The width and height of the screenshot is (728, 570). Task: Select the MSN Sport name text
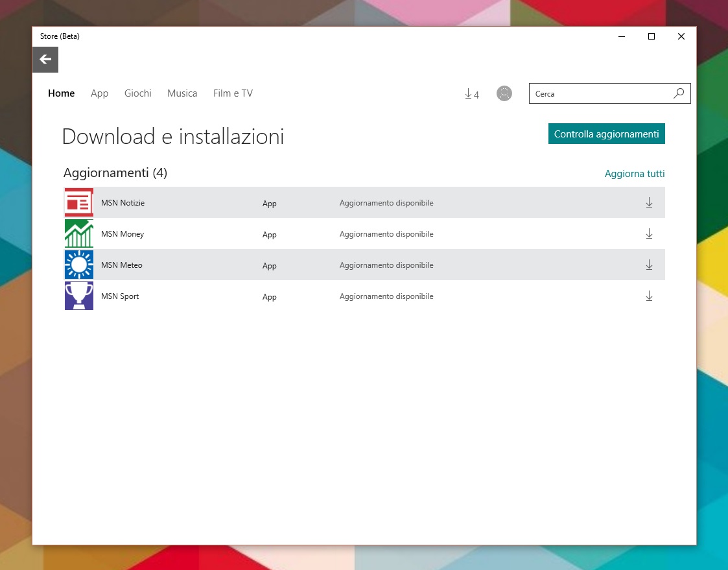coord(120,296)
